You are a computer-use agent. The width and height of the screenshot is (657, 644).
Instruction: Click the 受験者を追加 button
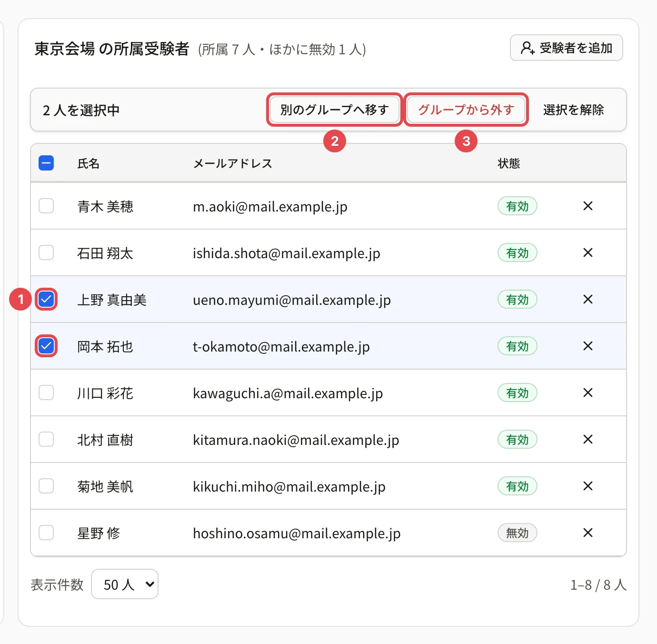[x=567, y=48]
